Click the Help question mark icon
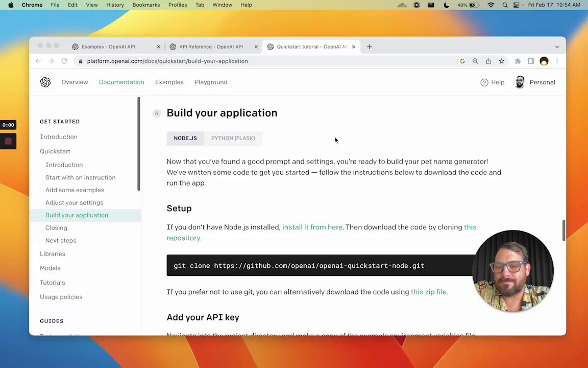The image size is (588, 368). pos(484,82)
